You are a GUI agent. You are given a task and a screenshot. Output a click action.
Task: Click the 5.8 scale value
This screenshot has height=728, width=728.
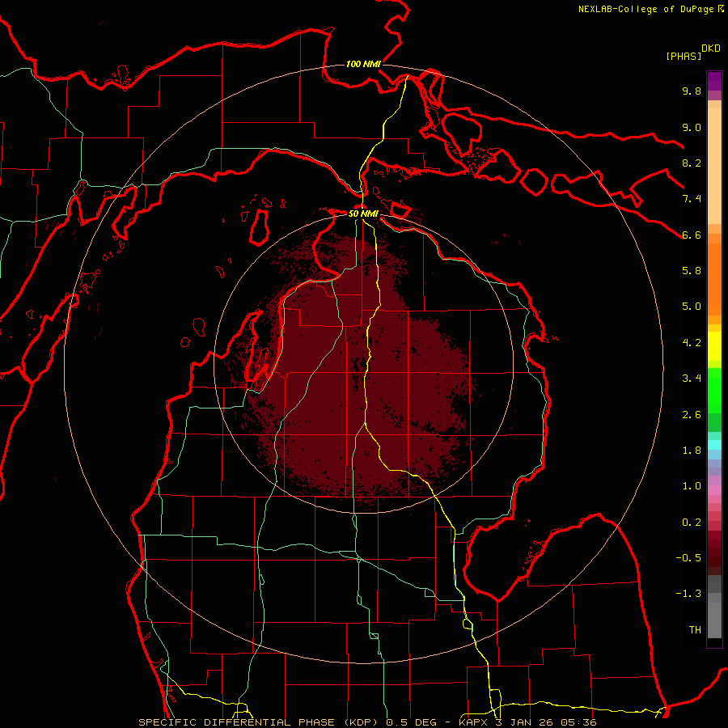692,271
